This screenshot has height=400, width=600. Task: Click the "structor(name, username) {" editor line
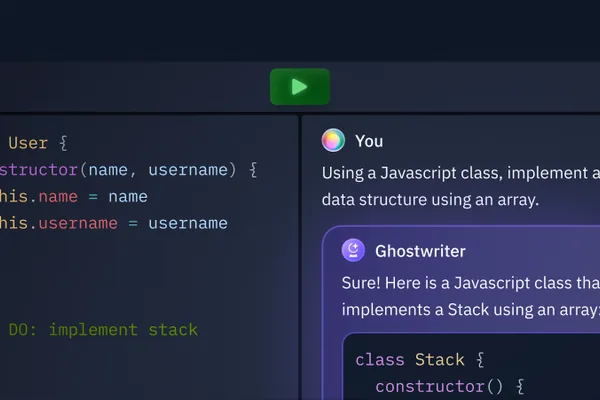(x=128, y=170)
